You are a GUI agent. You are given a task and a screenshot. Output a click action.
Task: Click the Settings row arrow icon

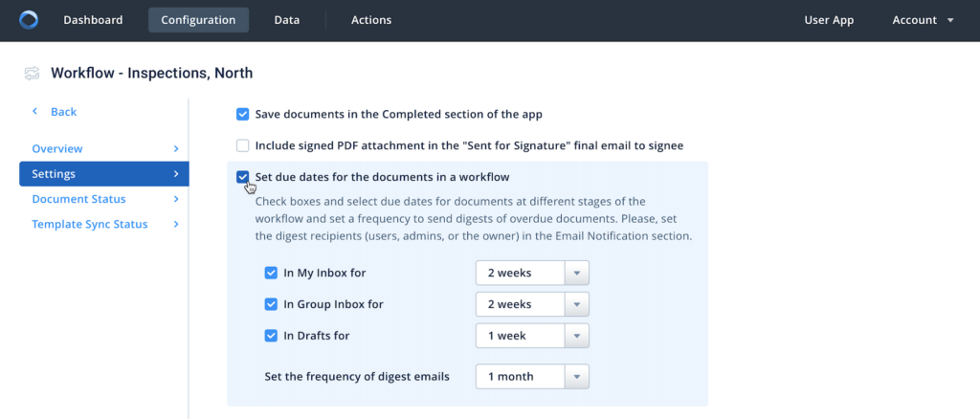coord(176,174)
